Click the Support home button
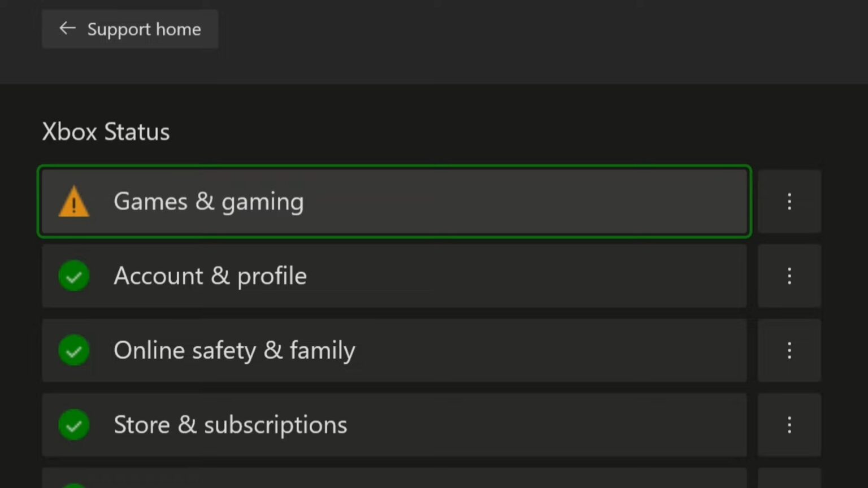Image resolution: width=868 pixels, height=488 pixels. [x=130, y=28]
